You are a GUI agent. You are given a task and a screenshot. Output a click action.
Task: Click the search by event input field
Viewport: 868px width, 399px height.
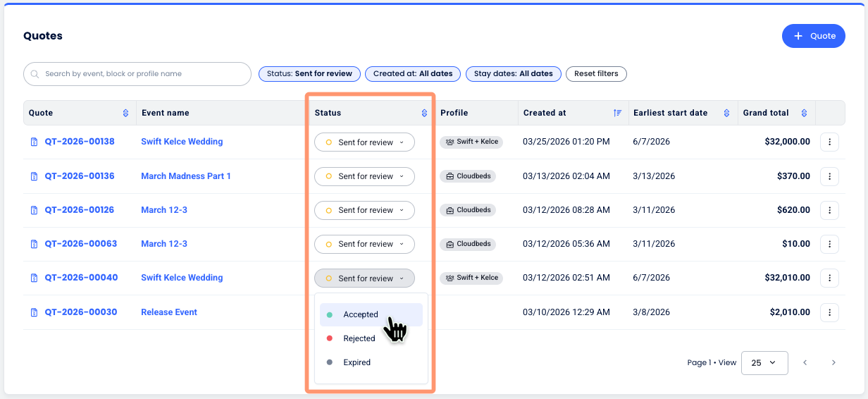click(x=141, y=74)
